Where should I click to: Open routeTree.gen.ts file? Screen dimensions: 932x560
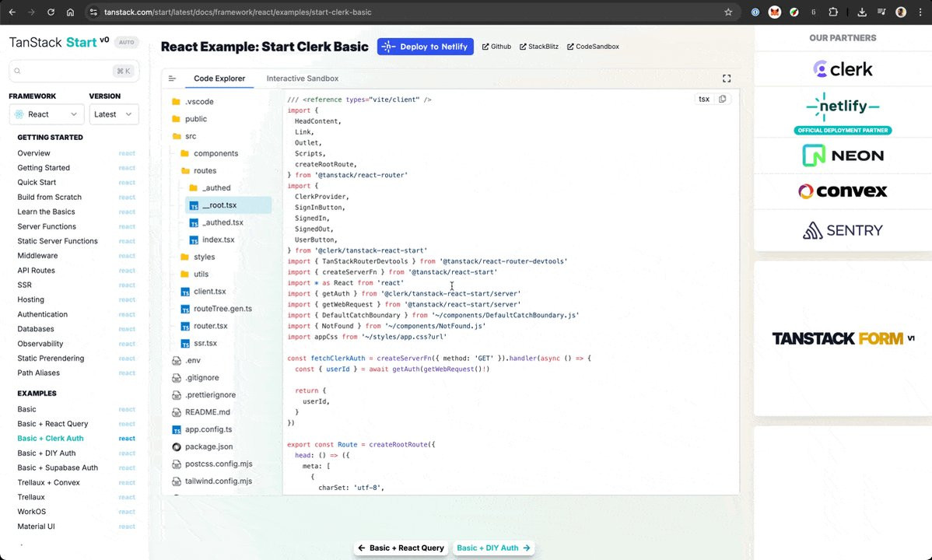(x=216, y=309)
